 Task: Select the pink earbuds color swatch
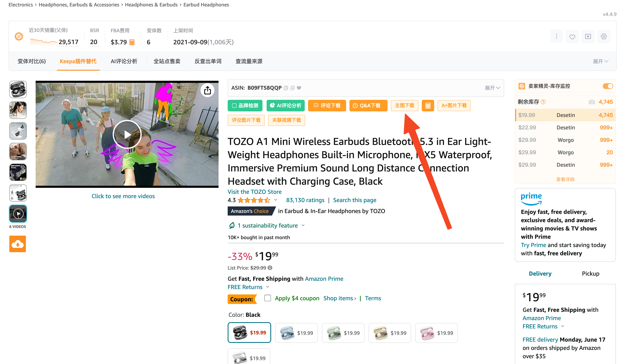(436, 333)
